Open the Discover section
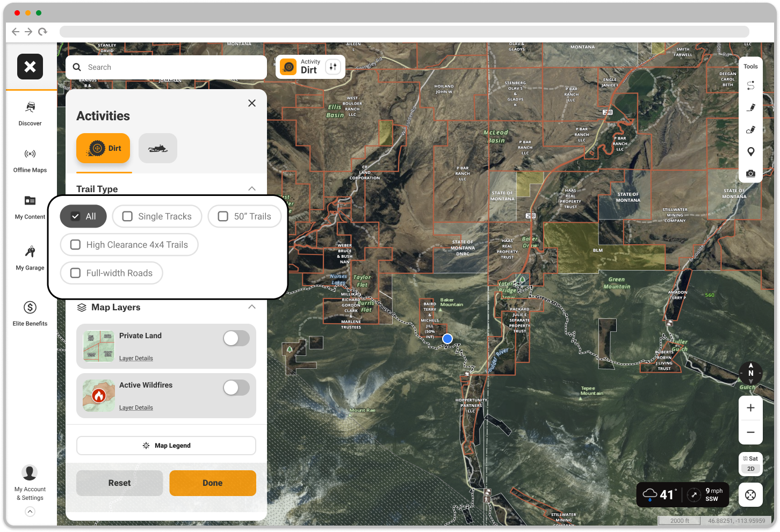Screen dimensions: 780x532 point(30,114)
